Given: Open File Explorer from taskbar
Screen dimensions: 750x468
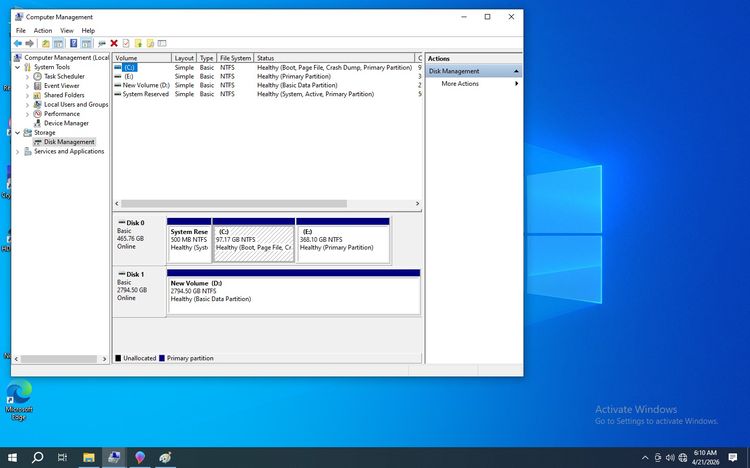Looking at the screenshot, I should click(x=88, y=457).
